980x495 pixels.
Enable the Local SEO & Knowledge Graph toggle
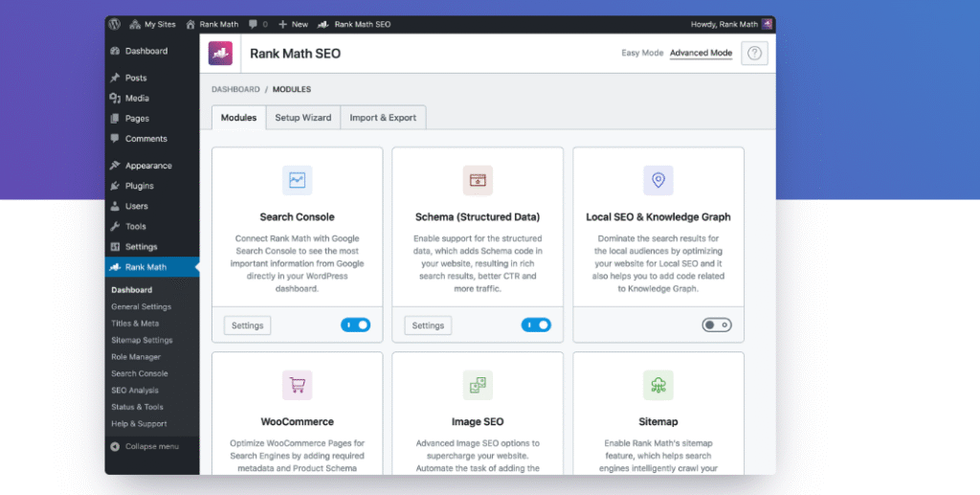[716, 326]
